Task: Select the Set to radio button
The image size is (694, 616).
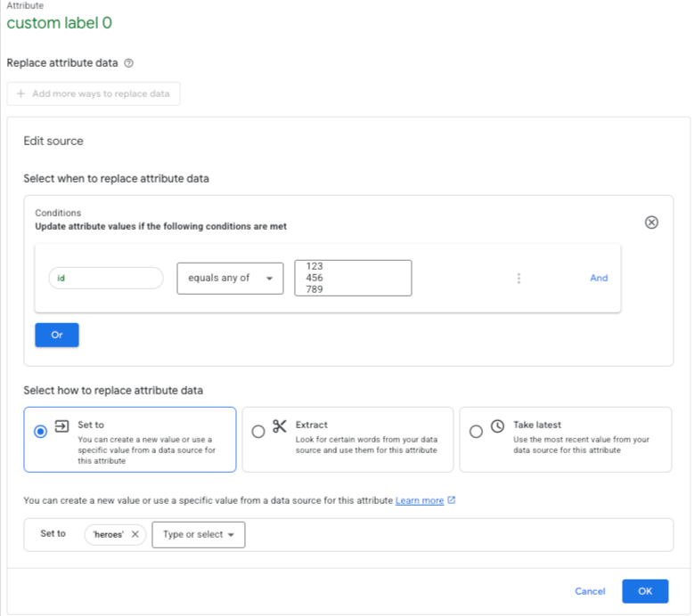Action: (x=40, y=431)
